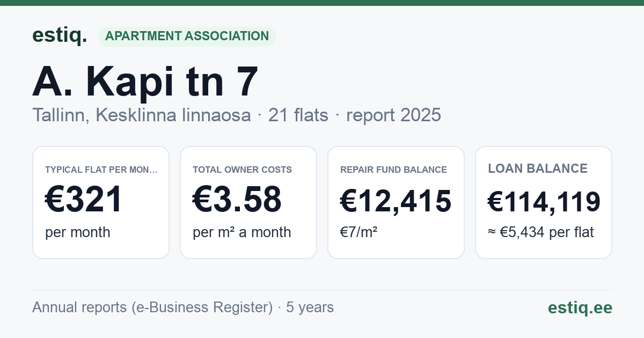Click the TOTAL OWNER COSTS label
This screenshot has height=338, width=644.
click(x=242, y=170)
